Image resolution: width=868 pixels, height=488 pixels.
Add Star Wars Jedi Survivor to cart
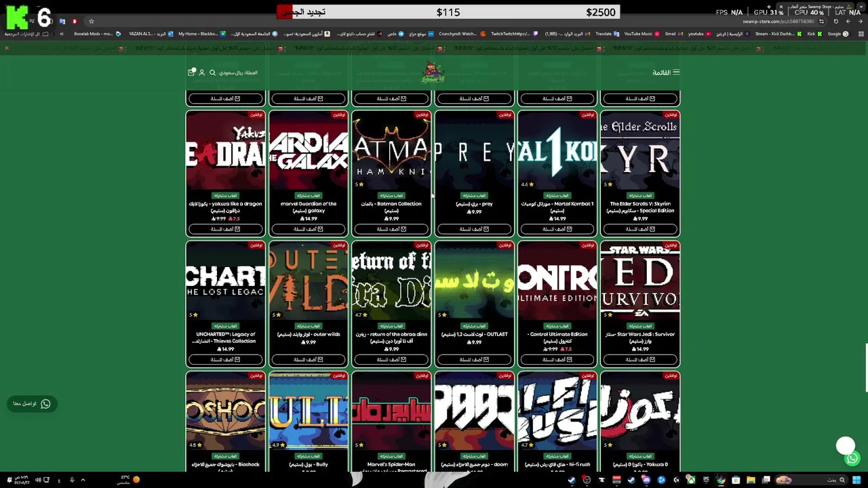pos(640,359)
